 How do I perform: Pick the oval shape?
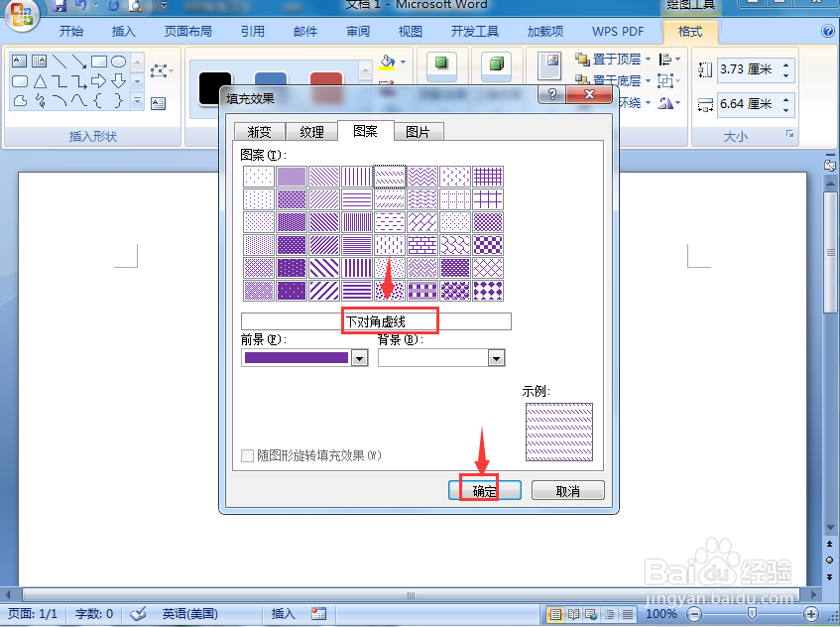tap(118, 62)
